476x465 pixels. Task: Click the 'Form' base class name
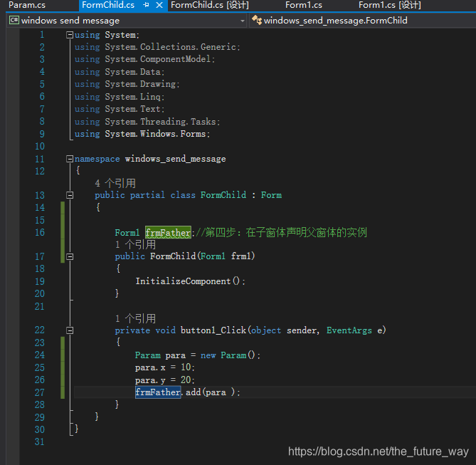(x=271, y=195)
